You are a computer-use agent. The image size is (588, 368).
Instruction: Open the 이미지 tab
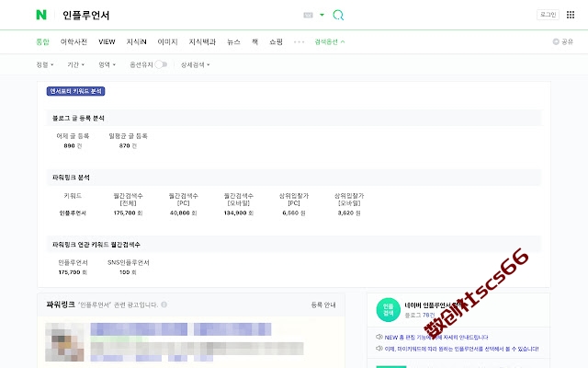click(167, 41)
